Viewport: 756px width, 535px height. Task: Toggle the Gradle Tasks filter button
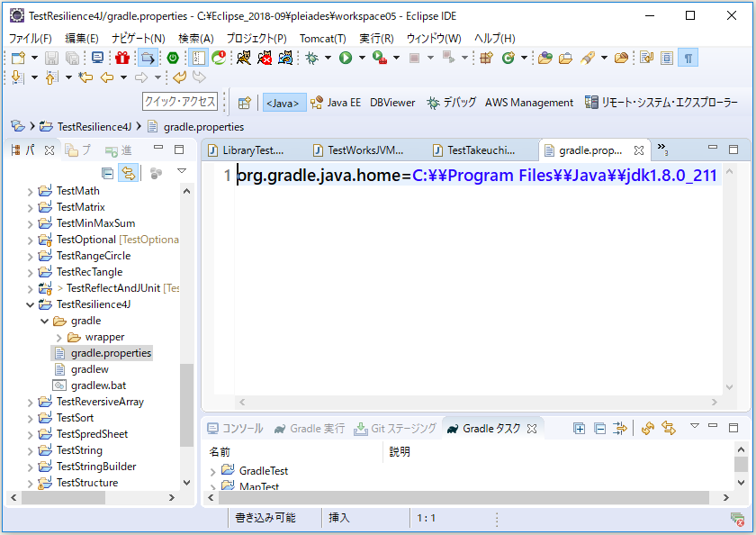coord(620,428)
